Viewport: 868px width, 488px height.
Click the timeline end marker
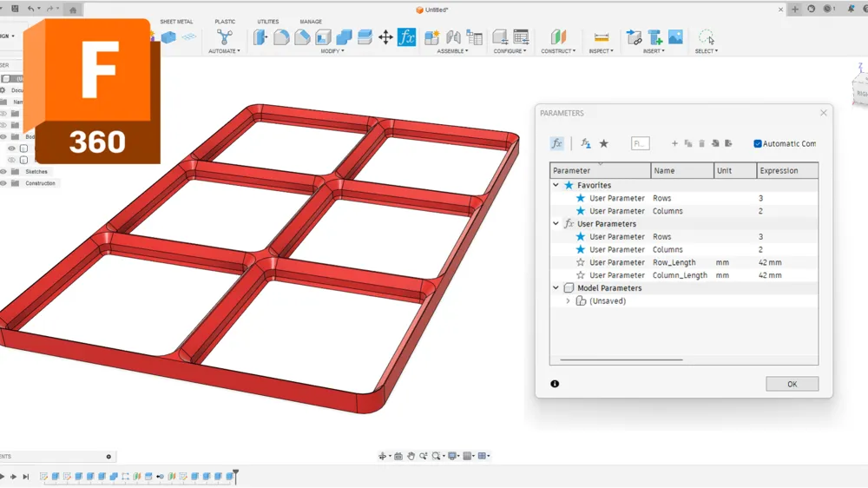click(x=236, y=476)
